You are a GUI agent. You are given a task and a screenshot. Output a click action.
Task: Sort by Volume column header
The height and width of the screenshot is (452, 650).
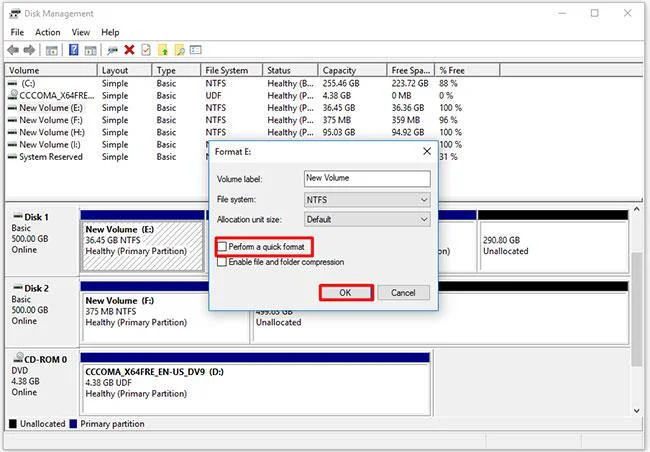pyautogui.click(x=51, y=70)
